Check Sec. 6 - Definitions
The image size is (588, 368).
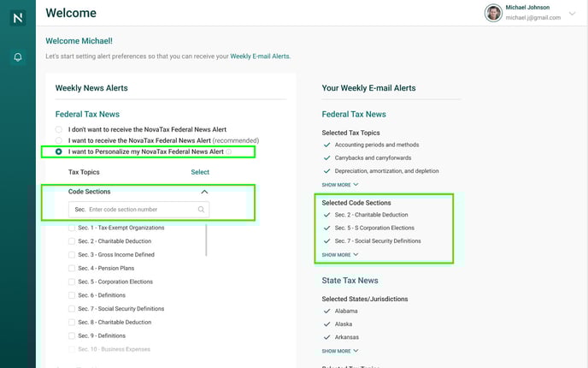point(72,295)
